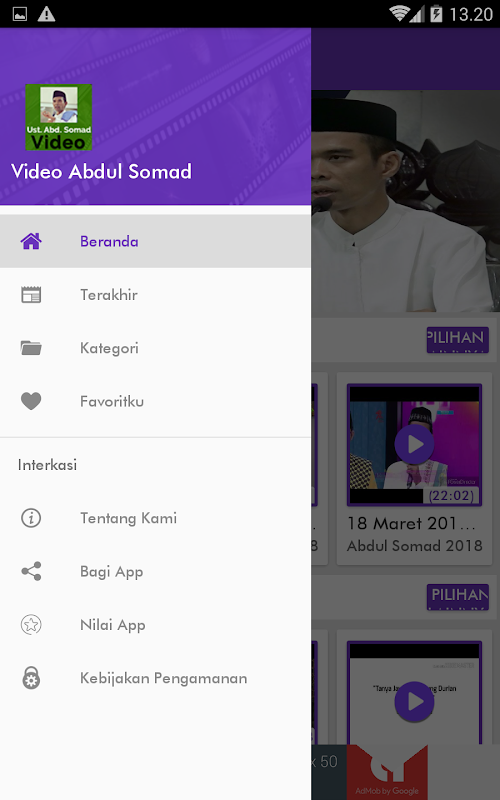Click the AdMob by Google ad banner
500x800 pixels.
tap(387, 771)
